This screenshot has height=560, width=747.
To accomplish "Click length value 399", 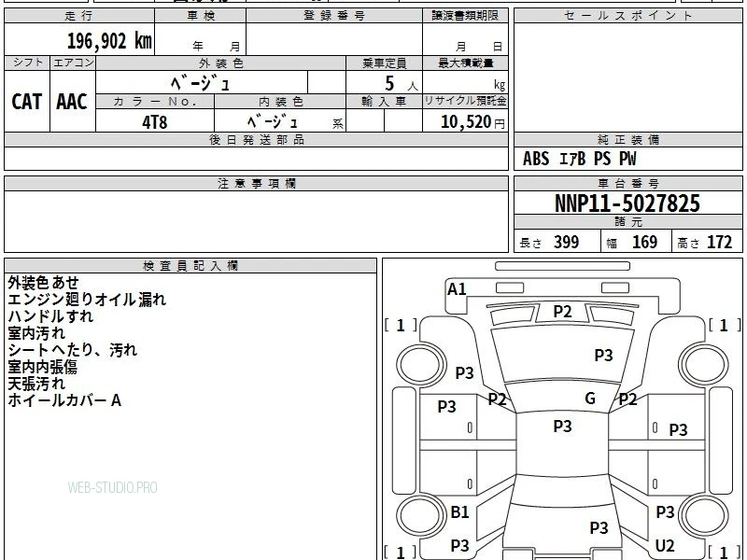I will pos(567,242).
